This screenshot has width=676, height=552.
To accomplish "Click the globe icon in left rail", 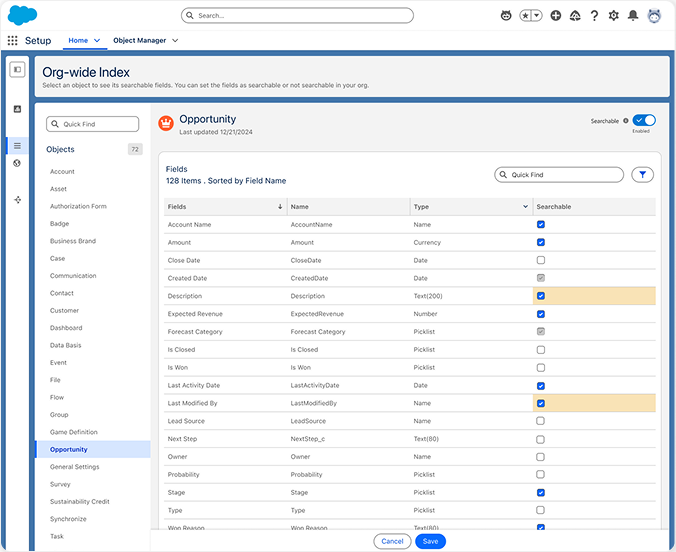I will 17,163.
